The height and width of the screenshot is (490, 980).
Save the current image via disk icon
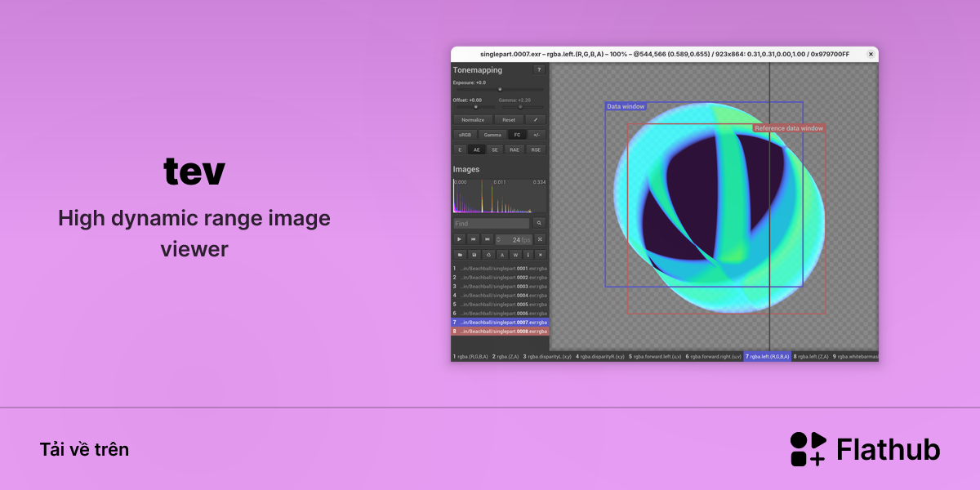tap(474, 254)
